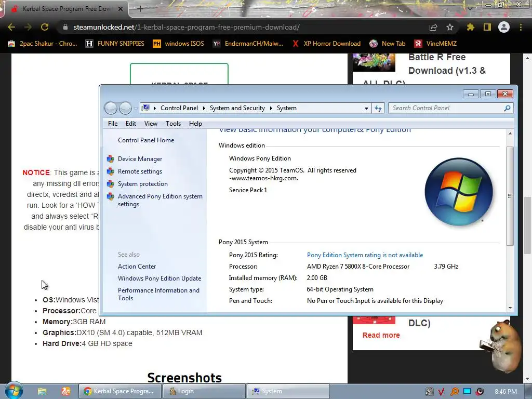Expand arrow after Control Panel breadcrumb

pyautogui.click(x=204, y=108)
